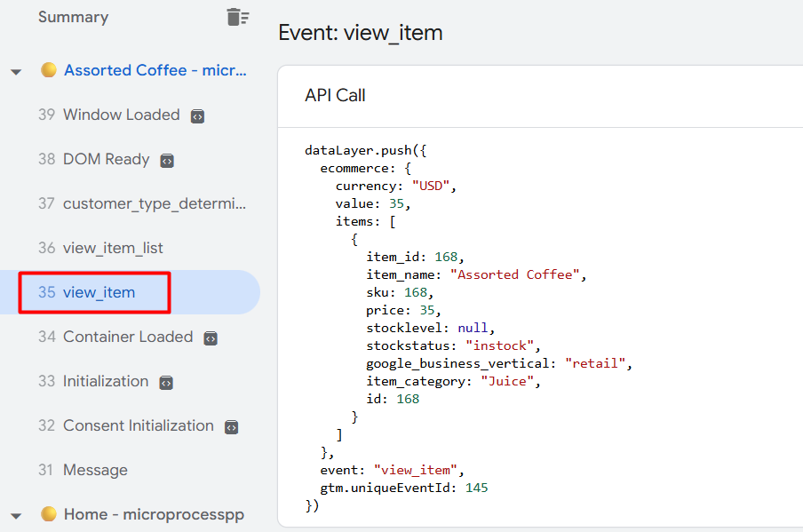Open the Summary view
The width and height of the screenshot is (803, 532).
pyautogui.click(x=73, y=17)
